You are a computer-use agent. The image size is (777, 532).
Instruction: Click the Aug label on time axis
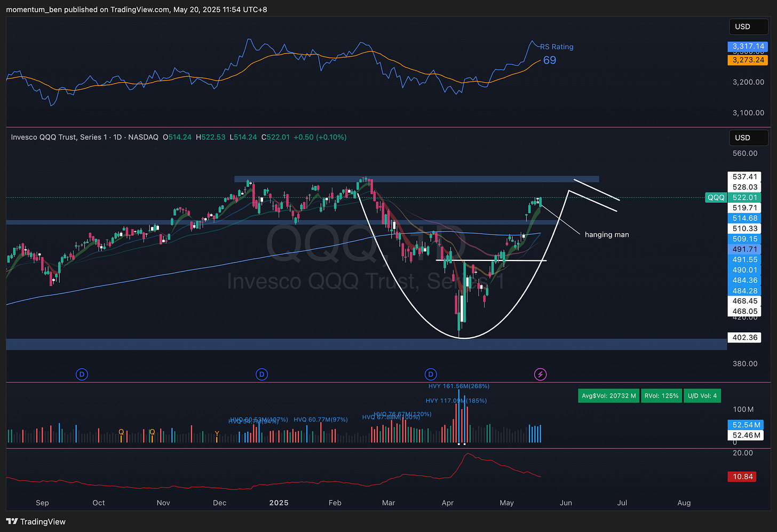tap(684, 503)
